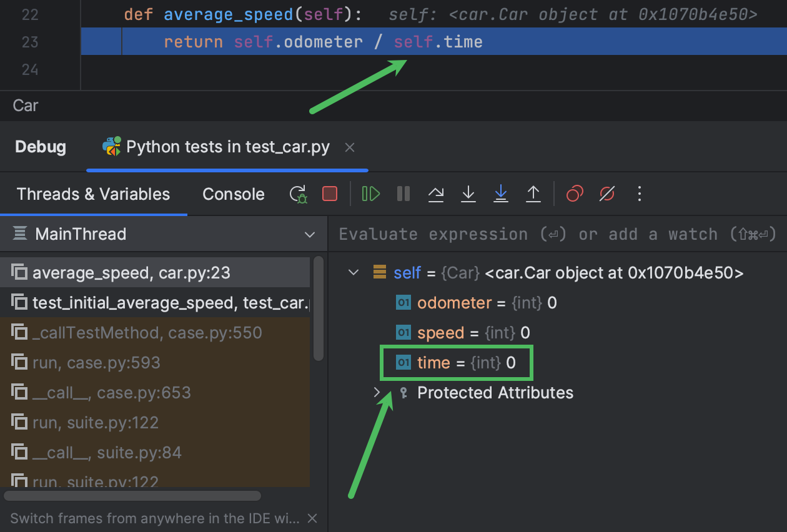Viewport: 787px width, 532px height.
Task: Step into the function call
Action: point(468,194)
